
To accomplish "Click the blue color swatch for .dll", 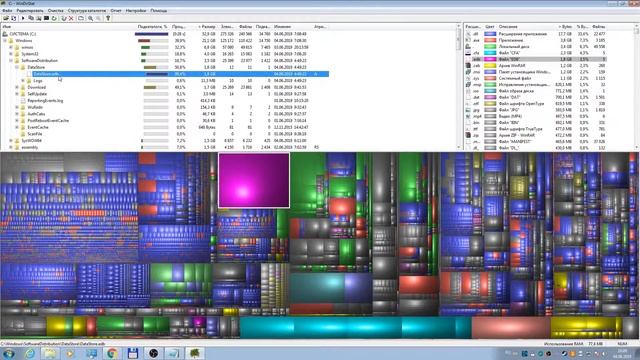I will (x=490, y=34).
